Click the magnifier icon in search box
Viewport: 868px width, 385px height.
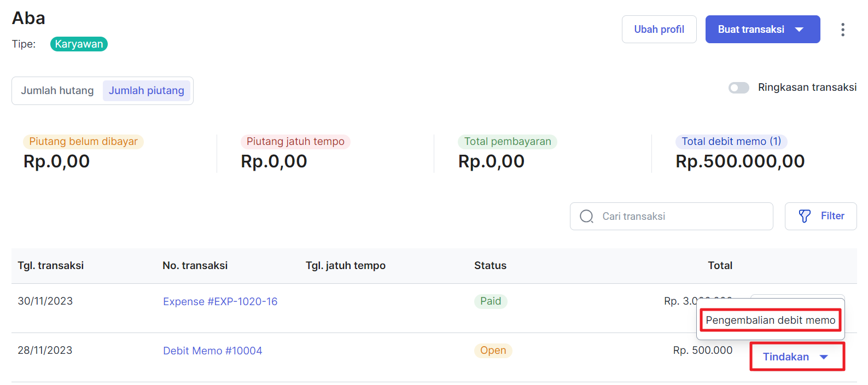pyautogui.click(x=586, y=217)
